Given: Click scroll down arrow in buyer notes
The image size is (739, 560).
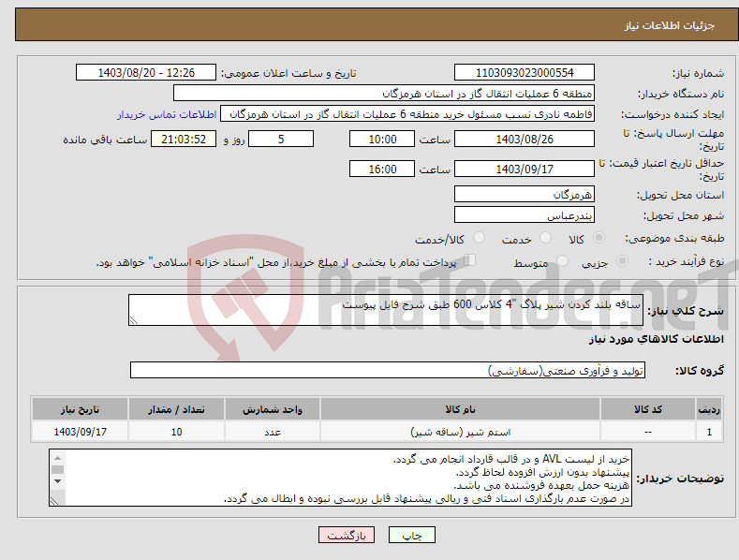Looking at the screenshot, I should (x=57, y=480).
